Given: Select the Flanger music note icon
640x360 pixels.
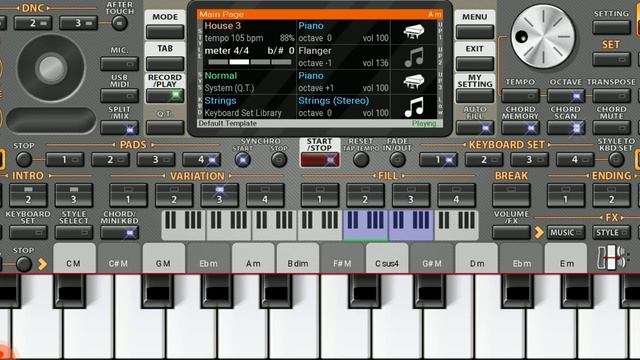Looking at the screenshot, I should click(413, 57).
